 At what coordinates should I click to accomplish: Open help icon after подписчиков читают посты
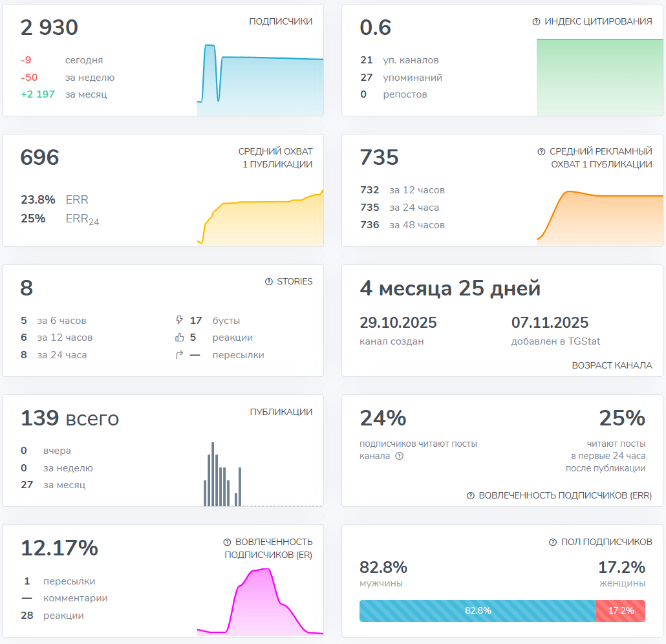[x=399, y=456]
